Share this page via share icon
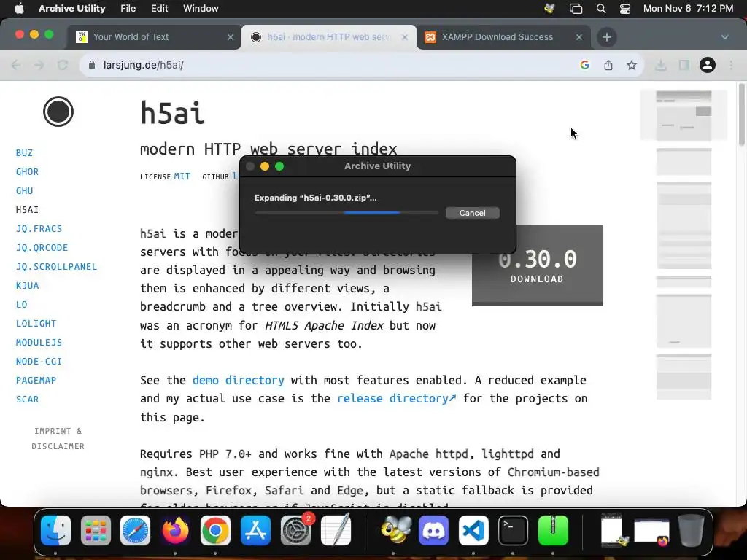The width and height of the screenshot is (747, 560). [608, 65]
